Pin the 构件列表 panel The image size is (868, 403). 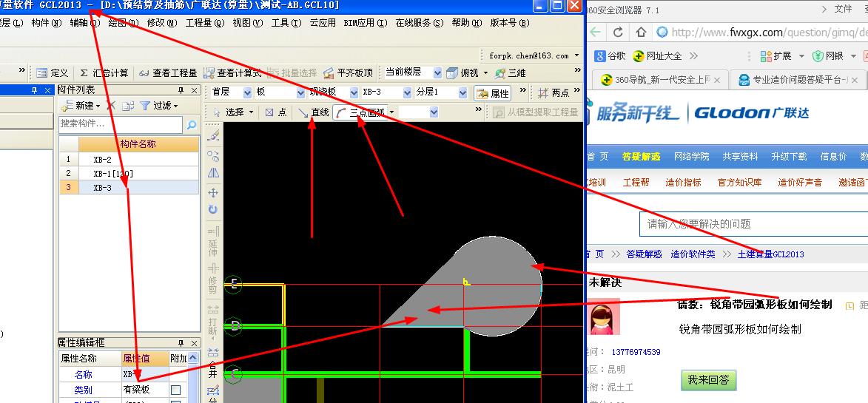[x=181, y=90]
